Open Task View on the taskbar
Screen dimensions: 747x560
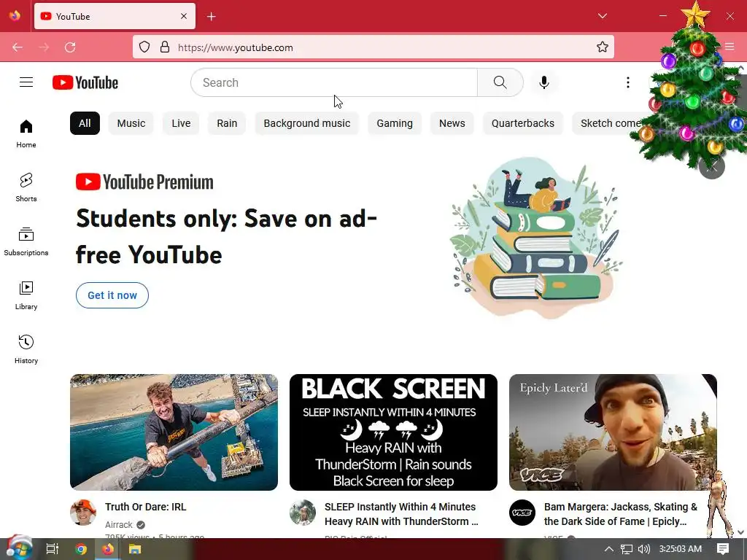(53, 549)
